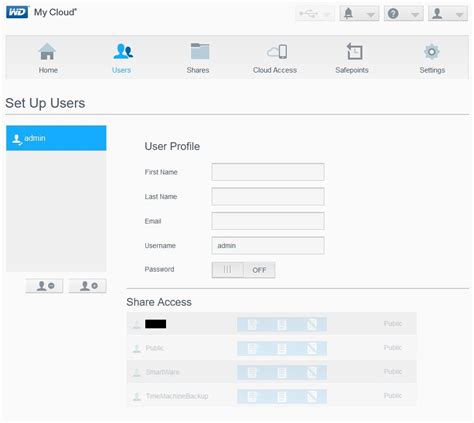Click the WD logo

17,12
